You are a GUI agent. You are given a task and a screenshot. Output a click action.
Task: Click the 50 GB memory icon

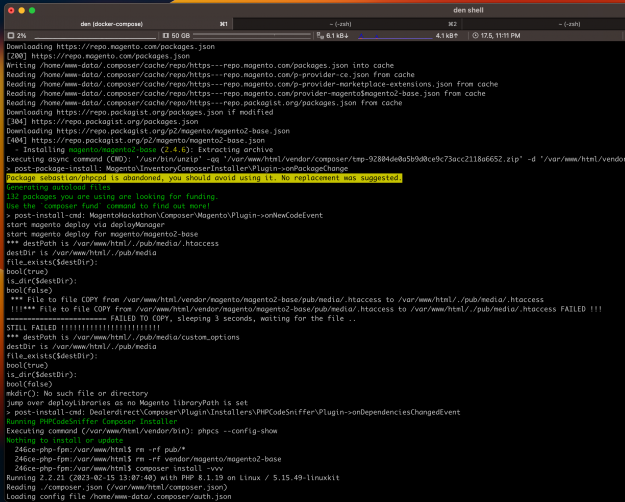coord(166,35)
